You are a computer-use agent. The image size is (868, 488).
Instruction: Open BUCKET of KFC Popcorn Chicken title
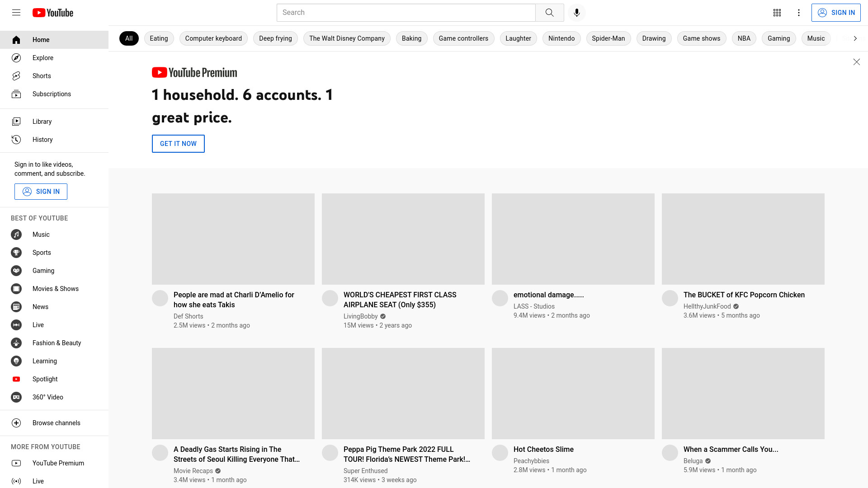pos(744,295)
